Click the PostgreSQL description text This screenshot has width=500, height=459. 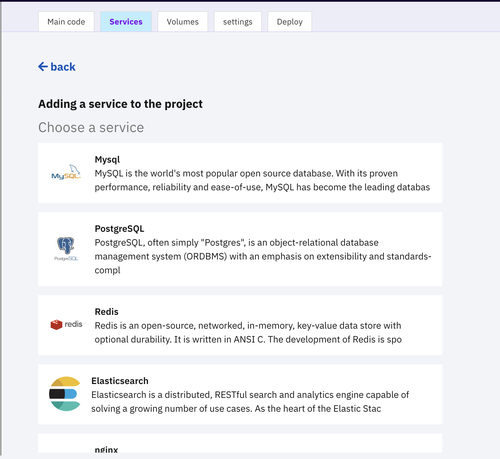click(263, 256)
